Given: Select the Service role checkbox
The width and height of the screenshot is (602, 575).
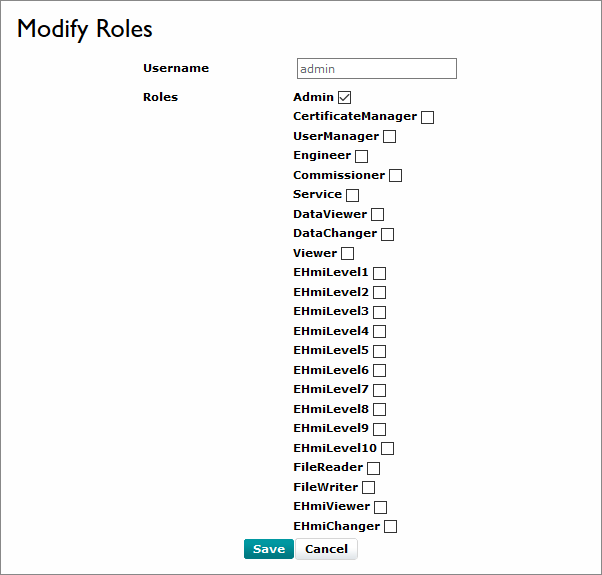Looking at the screenshot, I should click(x=352, y=195).
